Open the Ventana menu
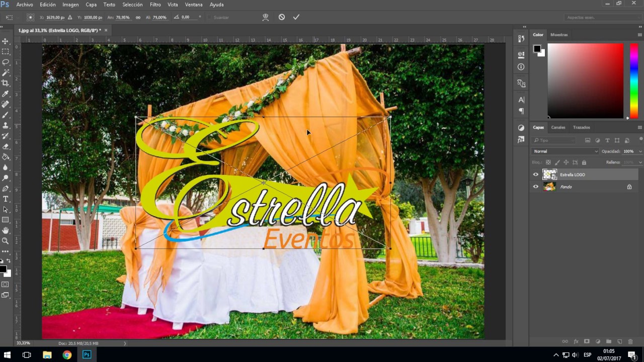 coord(194,5)
